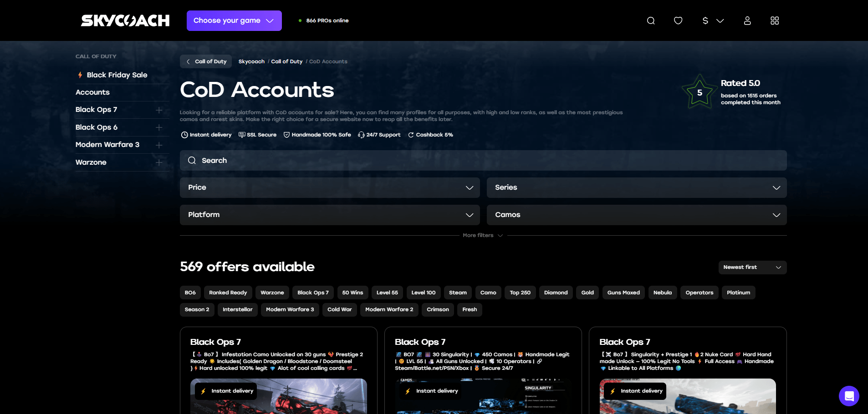Toggle the Cold War filter tag
The image size is (868, 414).
click(x=339, y=309)
